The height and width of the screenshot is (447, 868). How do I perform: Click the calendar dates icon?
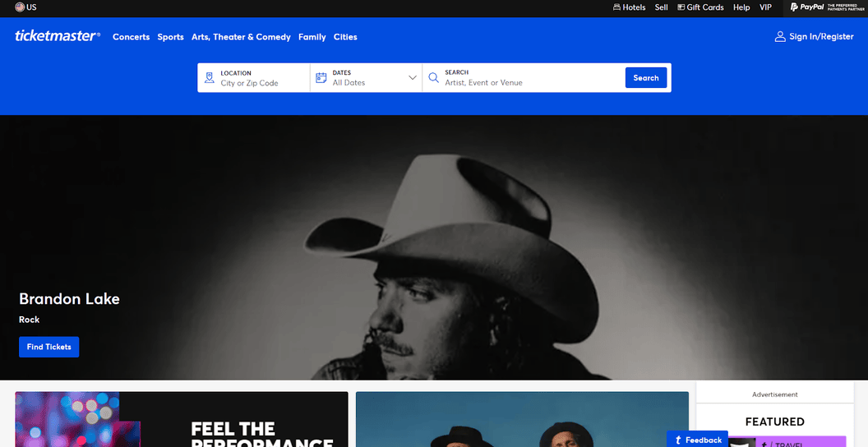[x=321, y=78]
